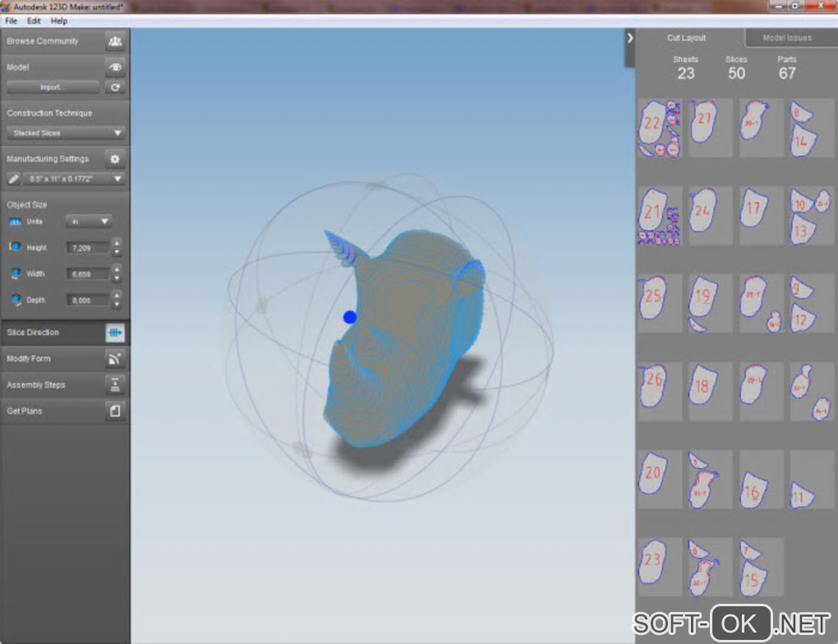
Task: Click the Slices count 50
Action: click(x=736, y=73)
